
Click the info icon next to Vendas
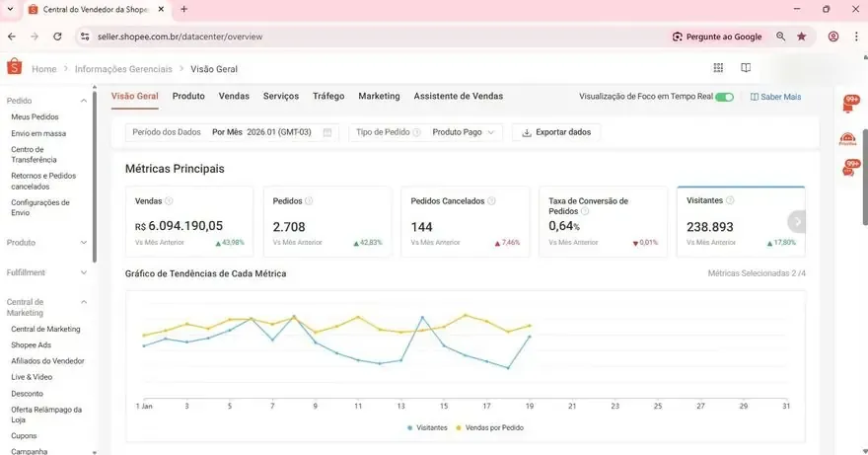(x=169, y=201)
